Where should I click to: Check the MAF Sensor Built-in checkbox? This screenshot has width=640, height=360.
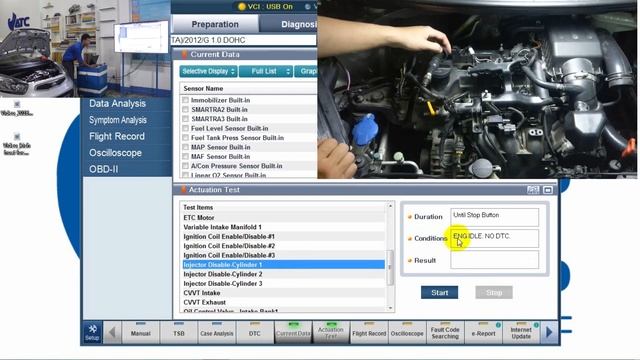(x=185, y=156)
